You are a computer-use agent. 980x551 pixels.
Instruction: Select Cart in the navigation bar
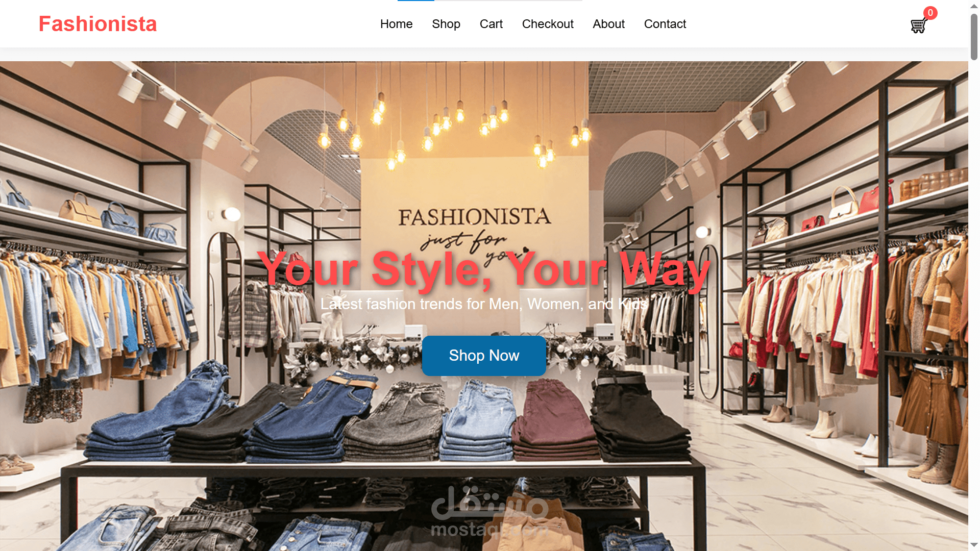click(491, 24)
